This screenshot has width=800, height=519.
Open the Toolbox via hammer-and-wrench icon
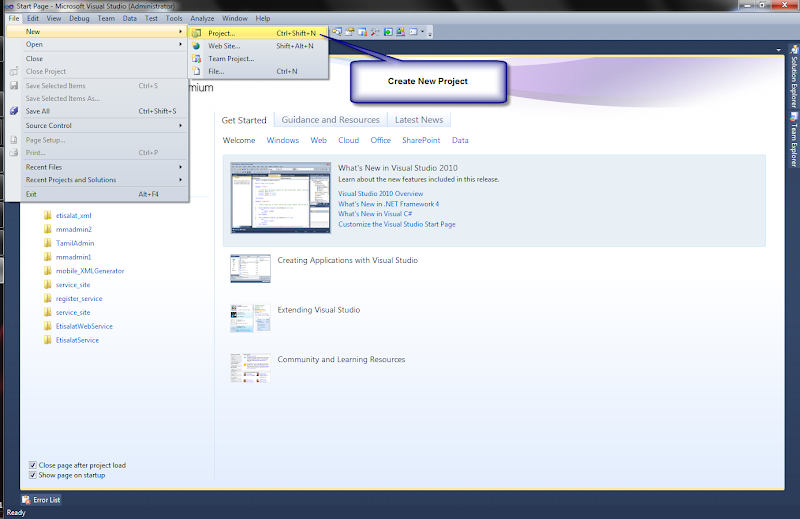[x=375, y=32]
